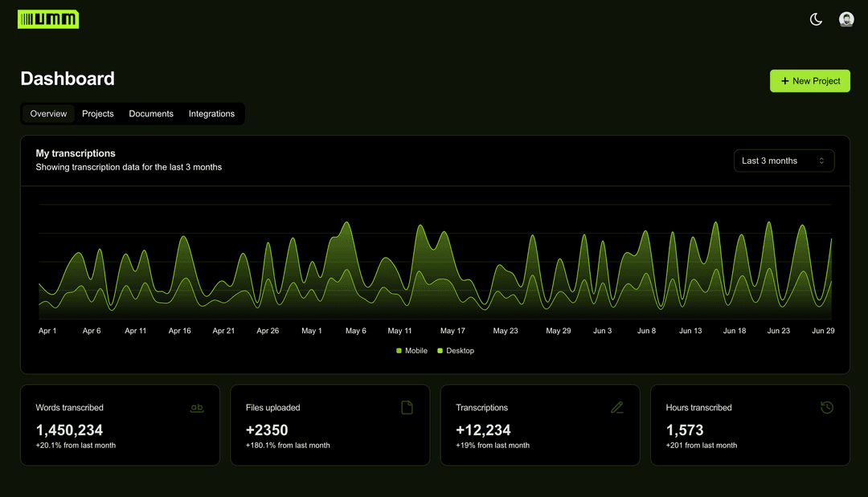Click the 'Apr 1' axis label on the chart
The width and height of the screenshot is (868, 497).
47,330
